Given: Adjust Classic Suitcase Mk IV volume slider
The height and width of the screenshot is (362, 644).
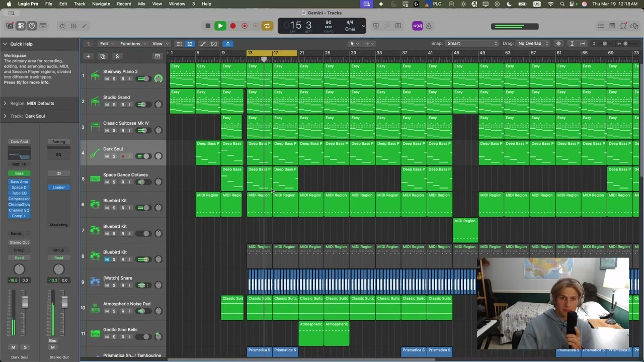Looking at the screenshot, I should coord(143,131).
